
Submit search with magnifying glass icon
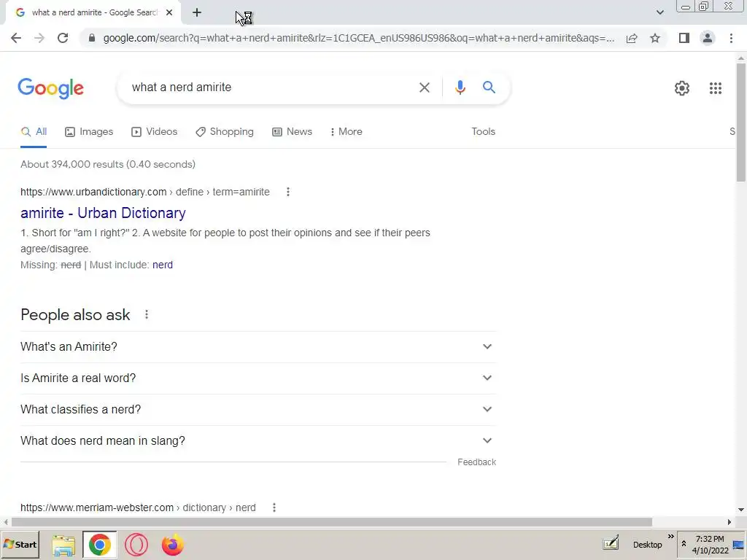click(x=489, y=87)
